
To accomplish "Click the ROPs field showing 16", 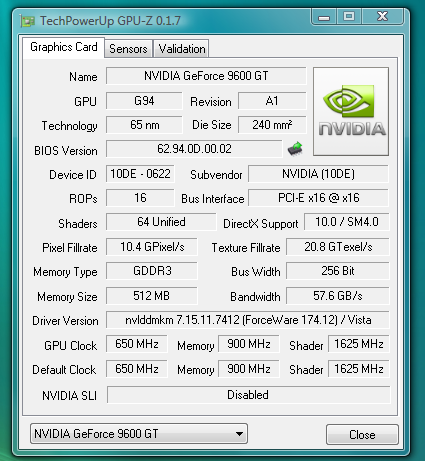I will pos(140,198).
